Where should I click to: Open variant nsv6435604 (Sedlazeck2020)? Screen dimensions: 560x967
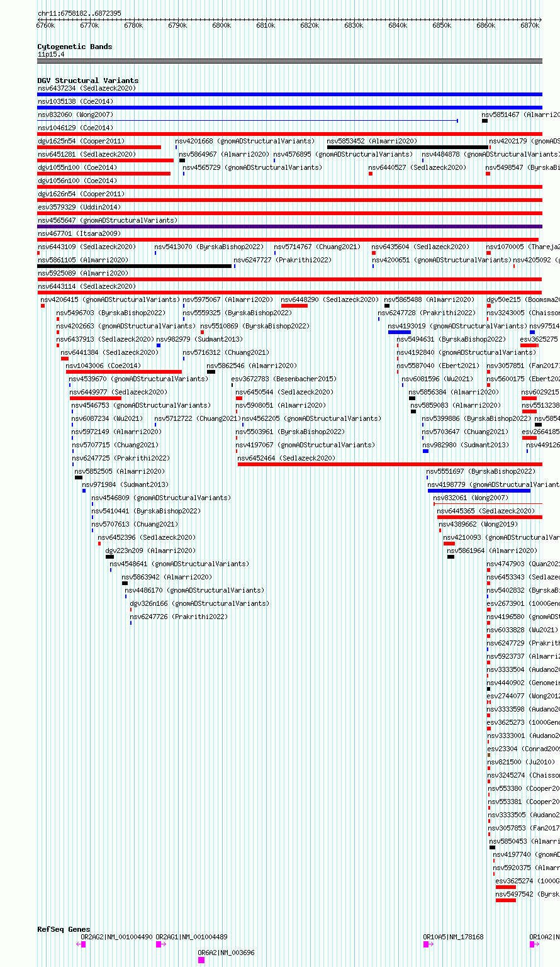pos(420,247)
